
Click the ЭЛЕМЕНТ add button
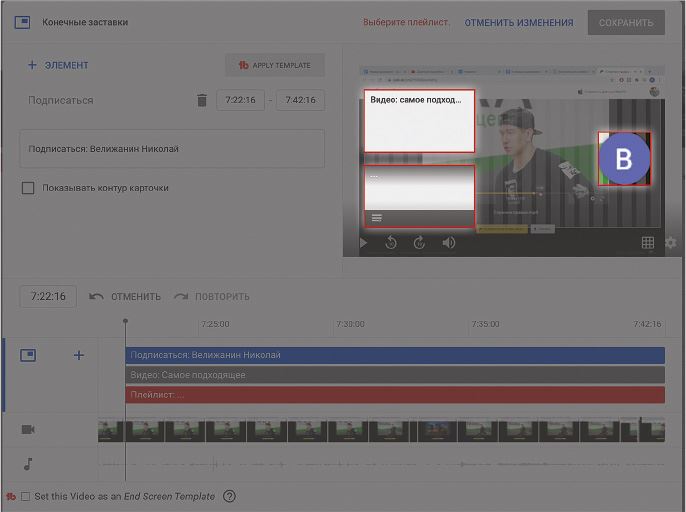coord(58,66)
